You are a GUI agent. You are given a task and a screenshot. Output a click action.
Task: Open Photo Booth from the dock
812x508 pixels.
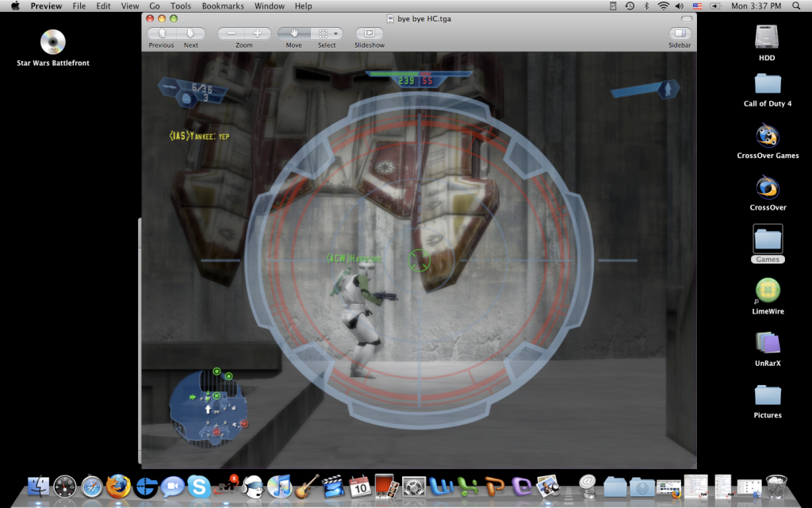[x=386, y=487]
